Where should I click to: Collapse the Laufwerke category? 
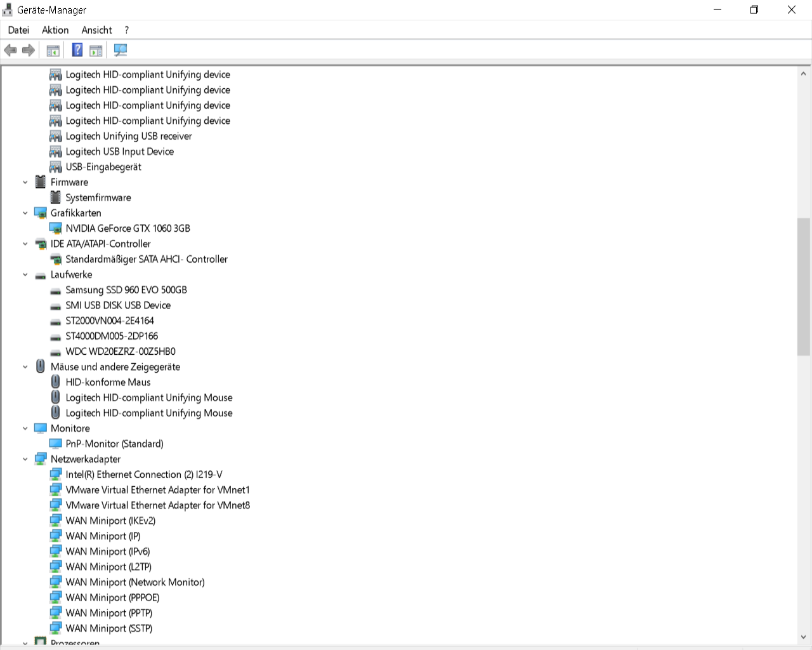25,275
